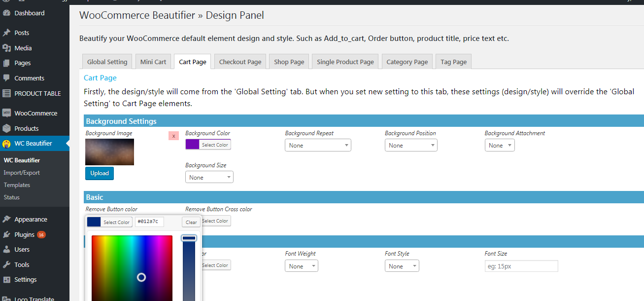Click the Products box icon
The width and height of the screenshot is (644, 301).
tap(6, 128)
